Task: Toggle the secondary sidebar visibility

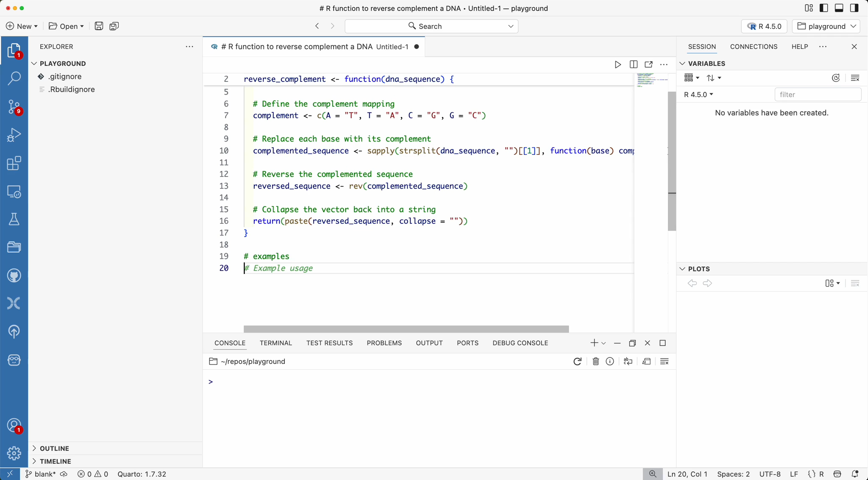Action: 854,8
